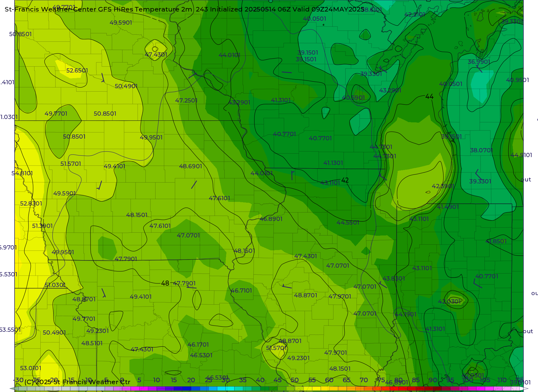Click the temperature value 38.0701
This screenshot has height=392, width=538.
pyautogui.click(x=481, y=150)
